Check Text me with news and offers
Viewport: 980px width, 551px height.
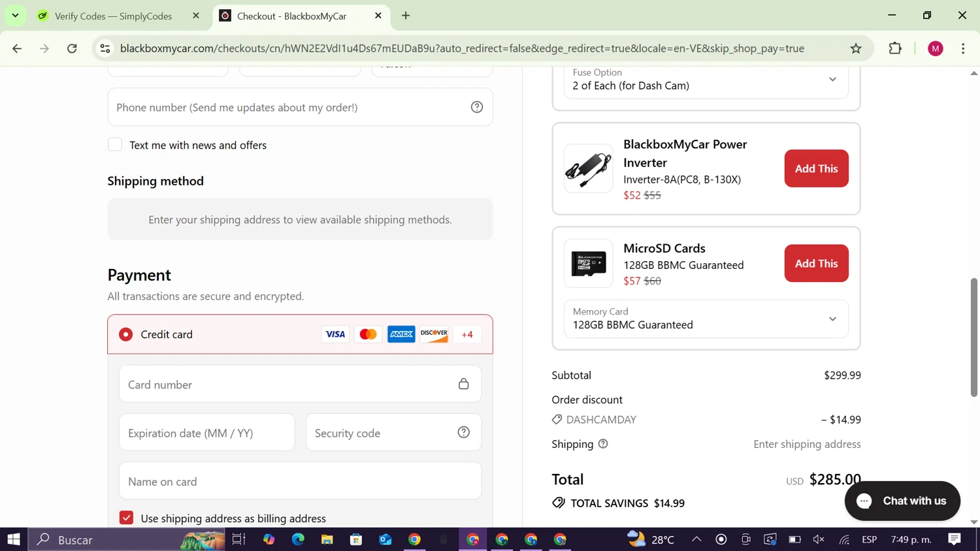click(x=115, y=144)
